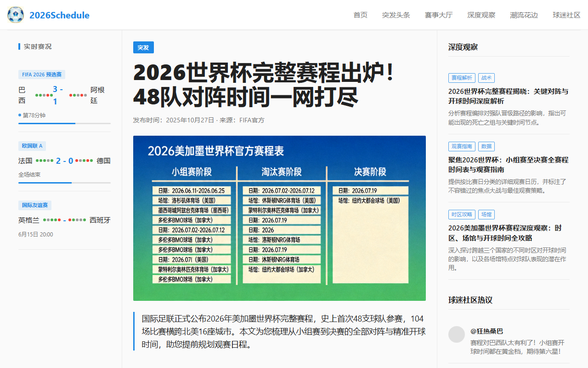Image resolution: width=588 pixels, height=368 pixels.
Task: Click the 德国 team name
Action: [103, 161]
